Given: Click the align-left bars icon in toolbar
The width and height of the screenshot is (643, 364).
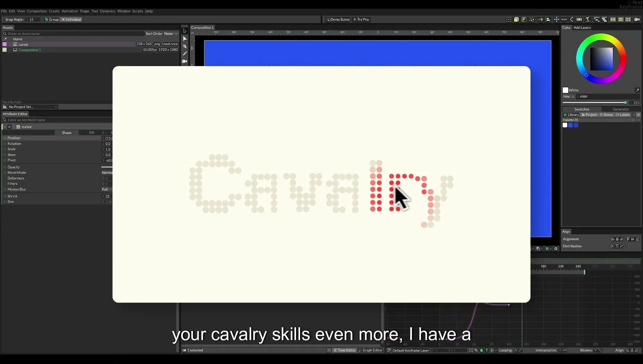Looking at the screenshot, I should coord(548,19).
